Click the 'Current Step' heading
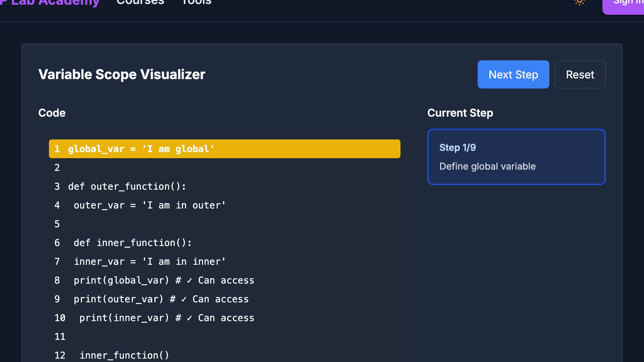 (x=460, y=113)
